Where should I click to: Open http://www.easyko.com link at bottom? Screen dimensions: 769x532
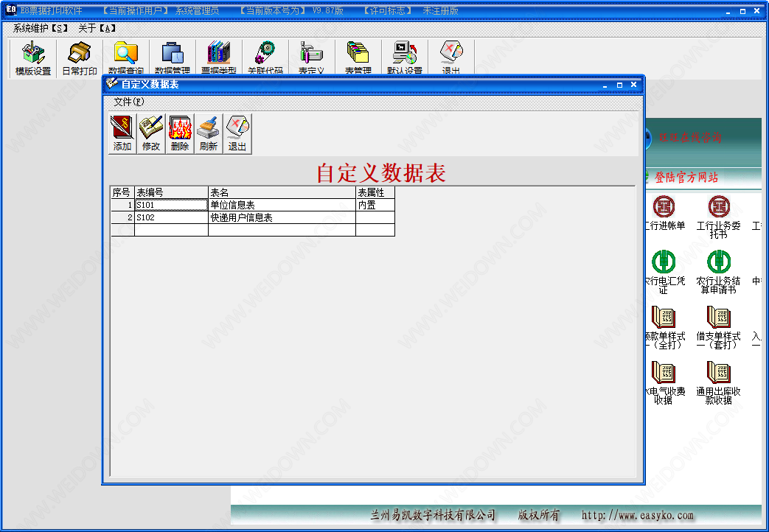[638, 515]
